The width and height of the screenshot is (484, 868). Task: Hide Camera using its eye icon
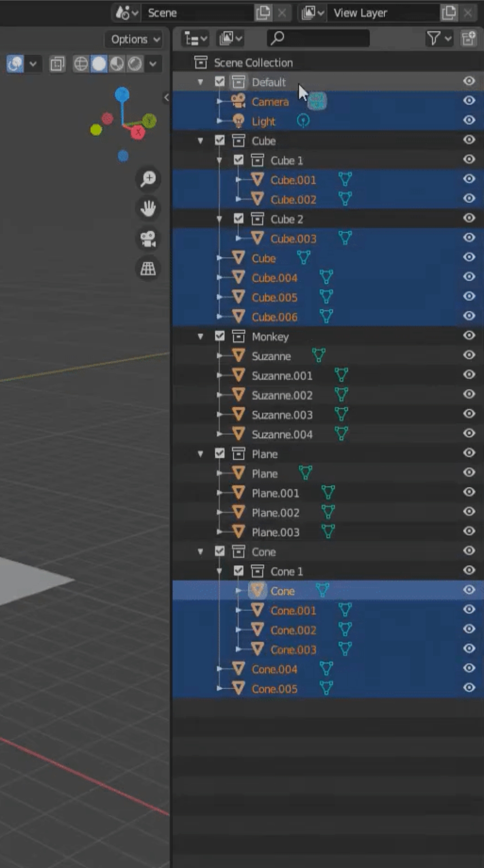pos(469,100)
